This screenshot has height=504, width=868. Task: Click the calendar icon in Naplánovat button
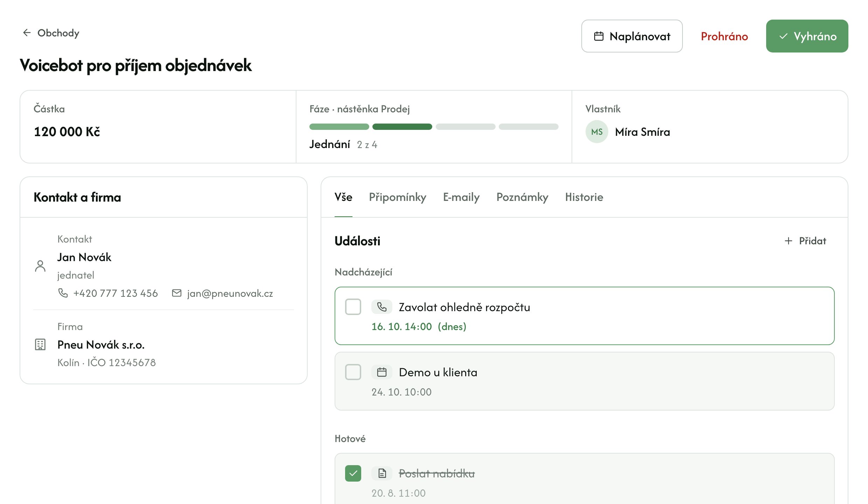(x=599, y=36)
